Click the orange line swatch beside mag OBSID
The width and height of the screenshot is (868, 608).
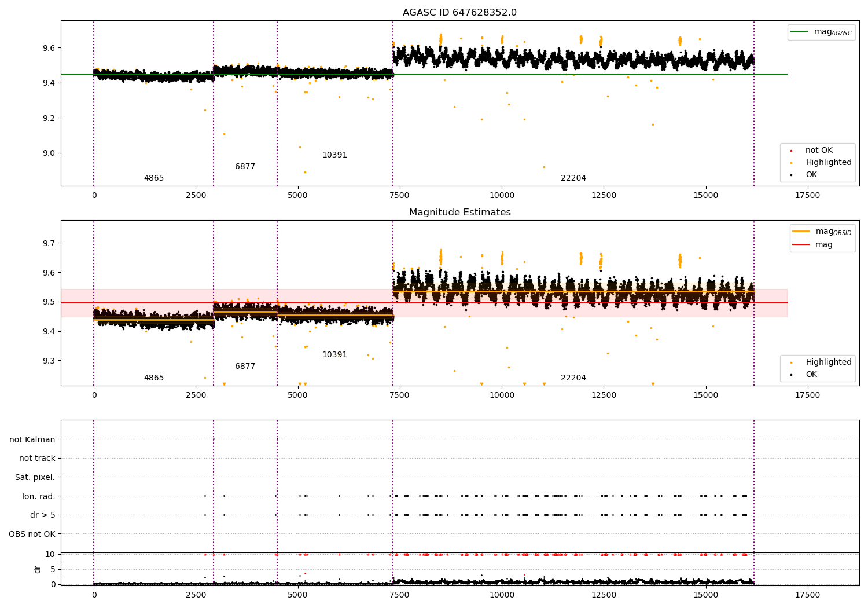(801, 232)
